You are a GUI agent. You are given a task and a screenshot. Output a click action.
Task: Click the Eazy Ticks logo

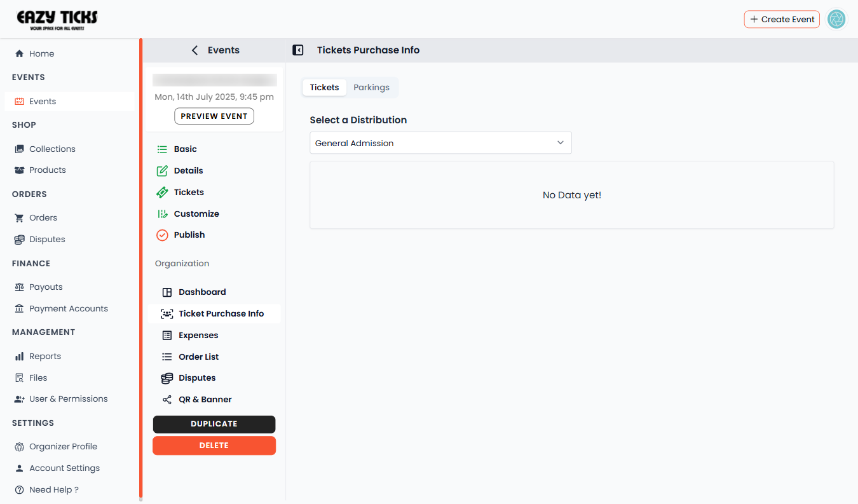coord(57,20)
